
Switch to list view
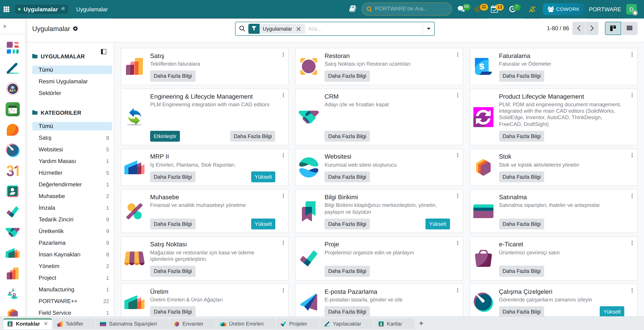(629, 29)
